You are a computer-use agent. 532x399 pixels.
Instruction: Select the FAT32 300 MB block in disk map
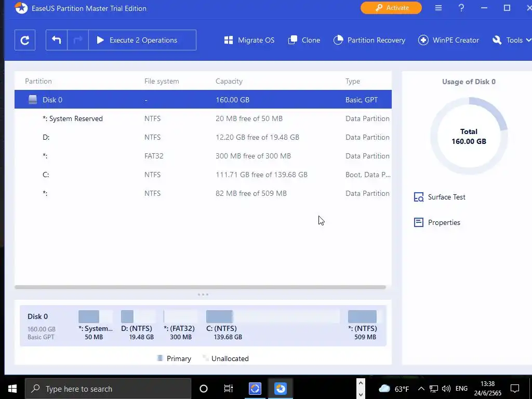click(x=180, y=325)
